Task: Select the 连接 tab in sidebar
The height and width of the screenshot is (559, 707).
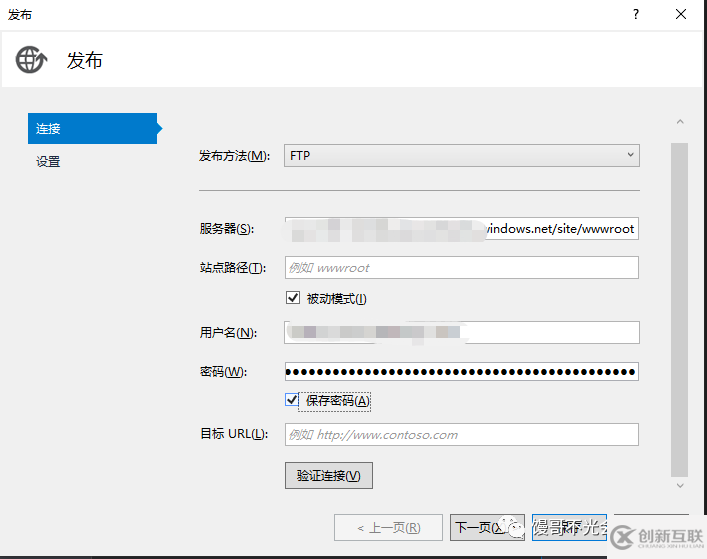Action: click(x=92, y=128)
